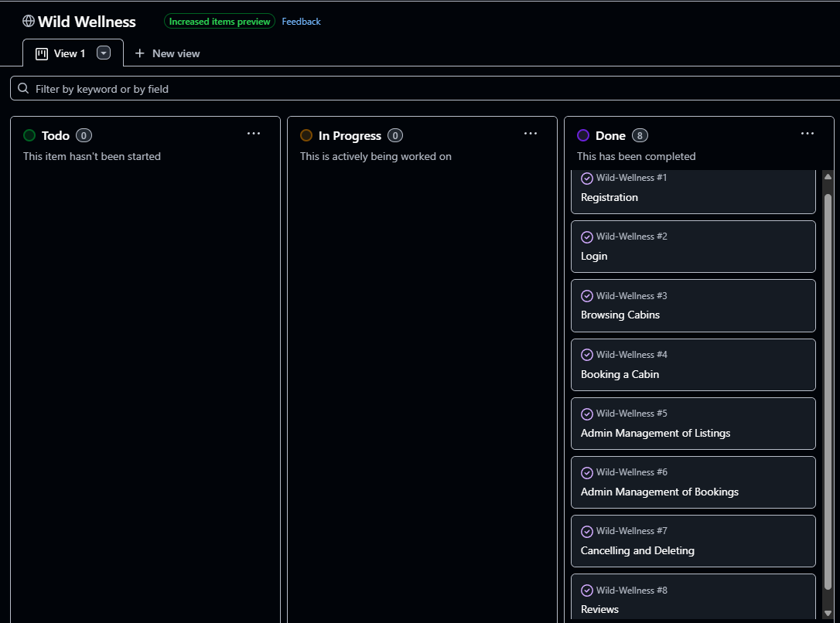The image size is (840, 623).
Task: Click the In Progress column heading
Action: (350, 136)
